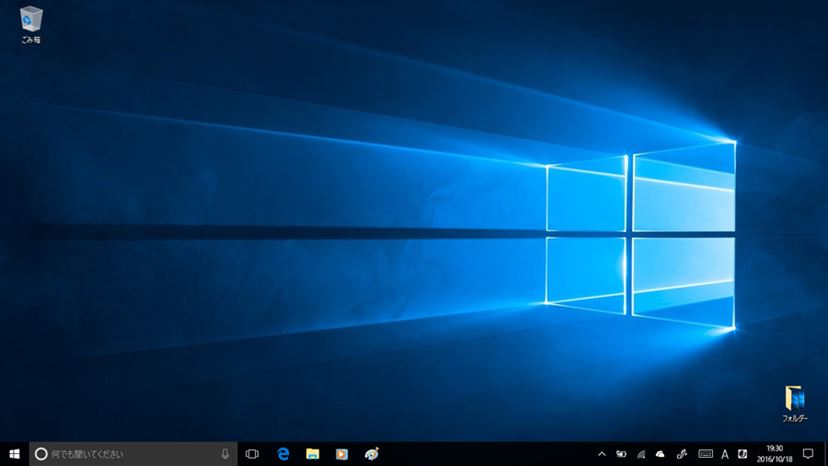Show the touch keyboard
Image resolution: width=828 pixels, height=466 pixels.
point(705,454)
